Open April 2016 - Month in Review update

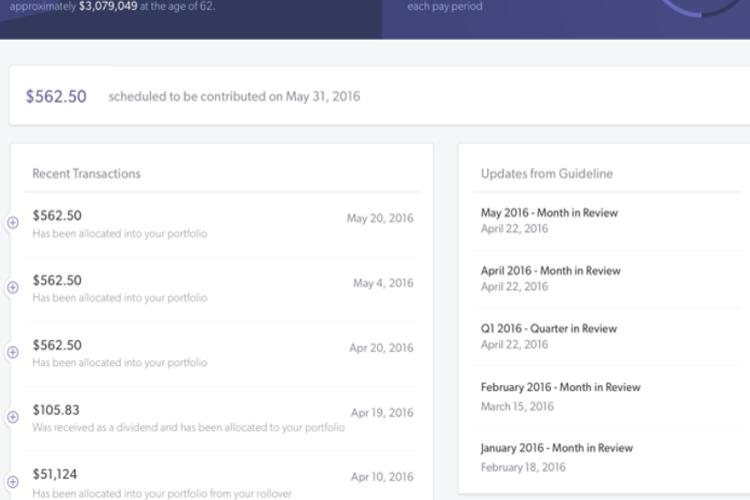551,271
